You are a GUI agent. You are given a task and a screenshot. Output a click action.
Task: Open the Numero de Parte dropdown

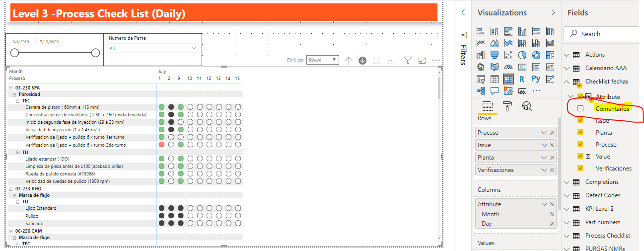153,48
